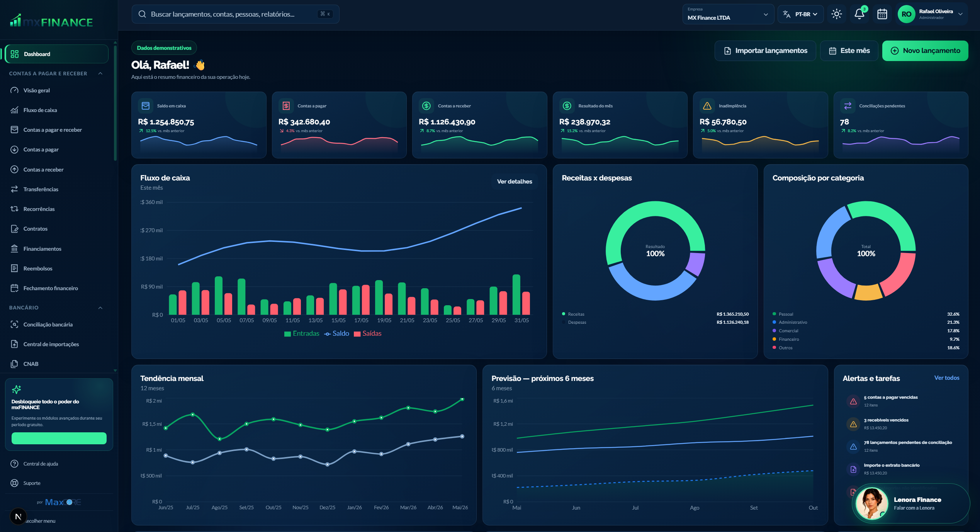
Task: Click Ver detalhes on Fluxo de caixa
Action: [515, 182]
